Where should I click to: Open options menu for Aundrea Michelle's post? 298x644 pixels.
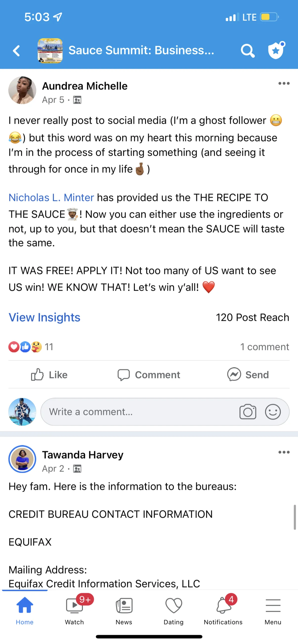284,83
